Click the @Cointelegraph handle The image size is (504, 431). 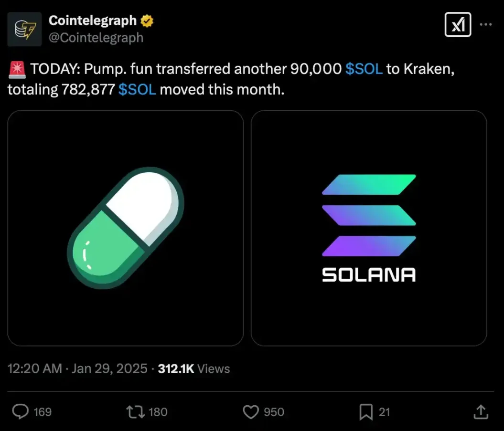[x=96, y=38]
